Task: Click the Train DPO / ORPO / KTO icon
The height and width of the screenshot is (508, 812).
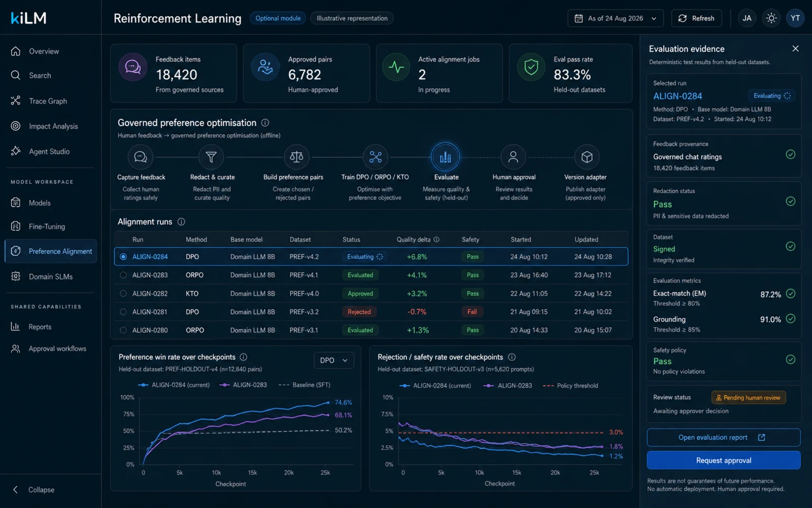Action: click(376, 157)
